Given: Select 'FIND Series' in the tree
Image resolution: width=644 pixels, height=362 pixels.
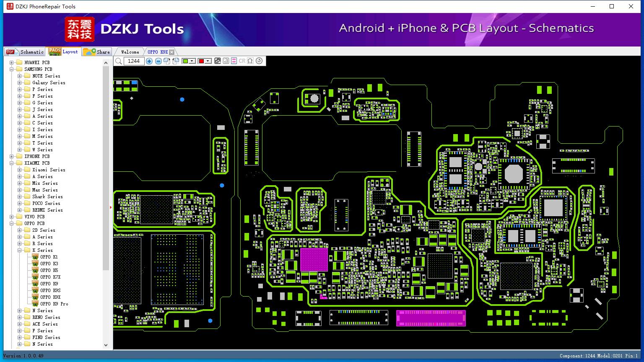Looking at the screenshot, I should [x=46, y=337].
